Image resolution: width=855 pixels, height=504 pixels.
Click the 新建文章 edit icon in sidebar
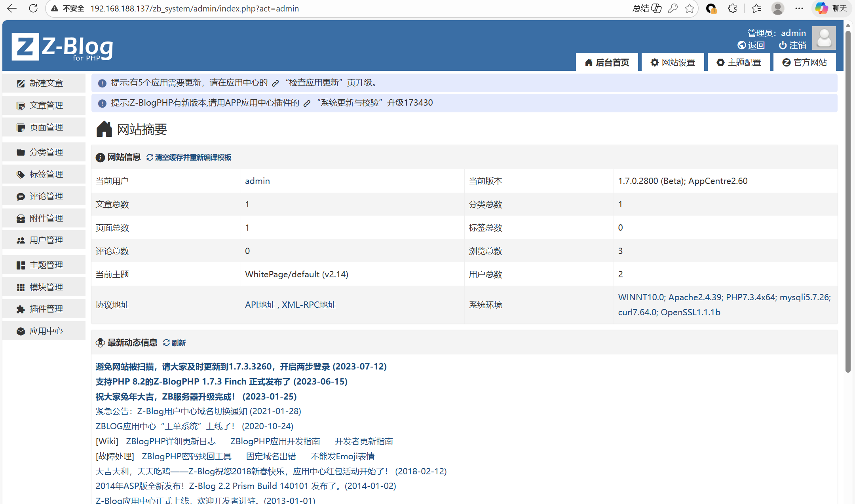[x=21, y=83]
